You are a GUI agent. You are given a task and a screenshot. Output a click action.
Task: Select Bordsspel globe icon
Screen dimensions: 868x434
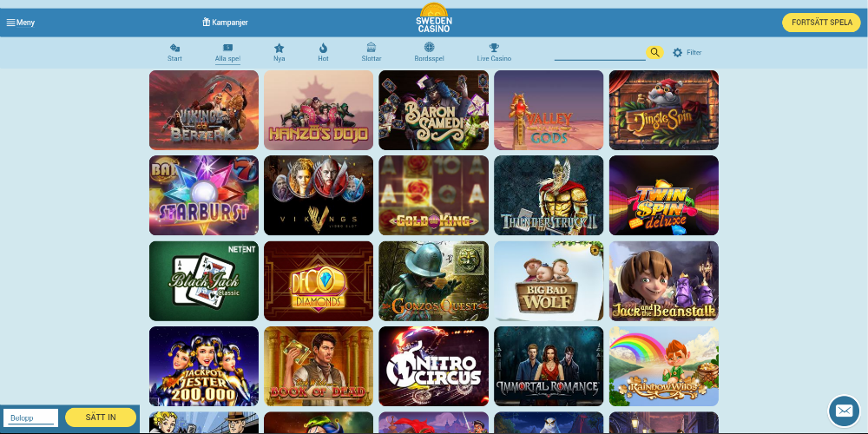[429, 48]
